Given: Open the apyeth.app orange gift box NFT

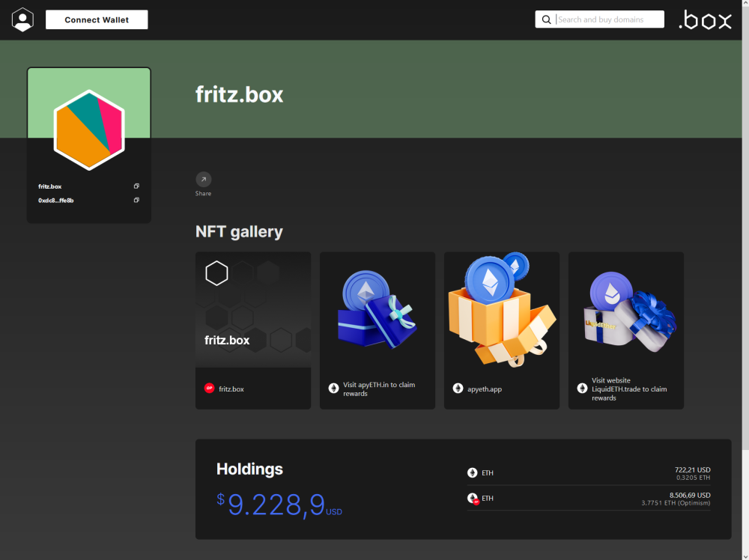Looking at the screenshot, I should coord(502,310).
